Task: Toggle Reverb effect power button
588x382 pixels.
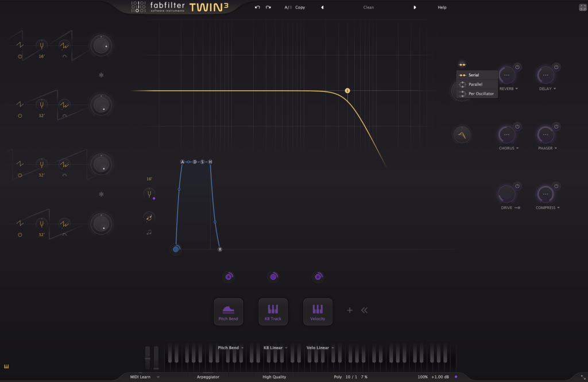Action: coord(517,67)
